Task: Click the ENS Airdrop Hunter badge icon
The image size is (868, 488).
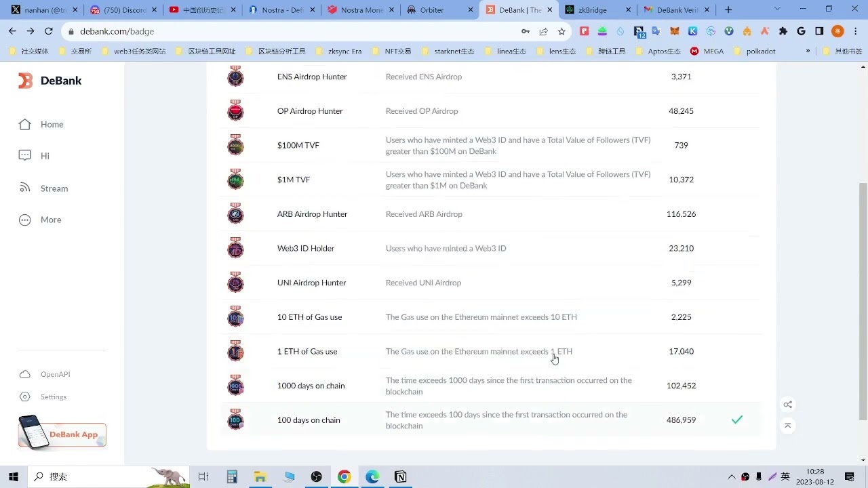Action: point(235,77)
